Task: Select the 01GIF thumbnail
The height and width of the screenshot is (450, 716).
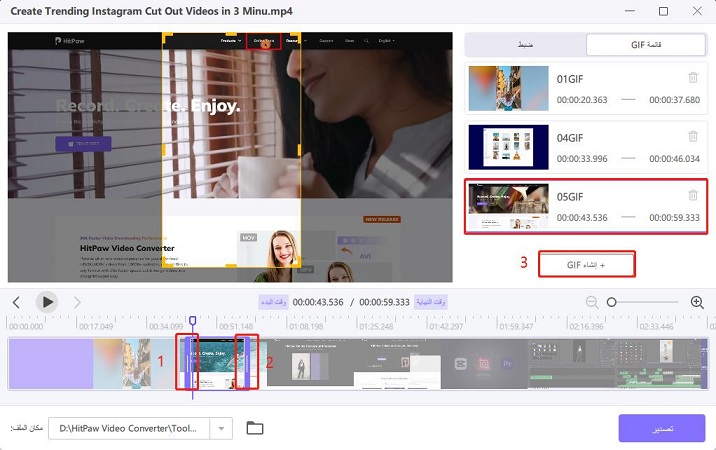Action: [x=508, y=88]
